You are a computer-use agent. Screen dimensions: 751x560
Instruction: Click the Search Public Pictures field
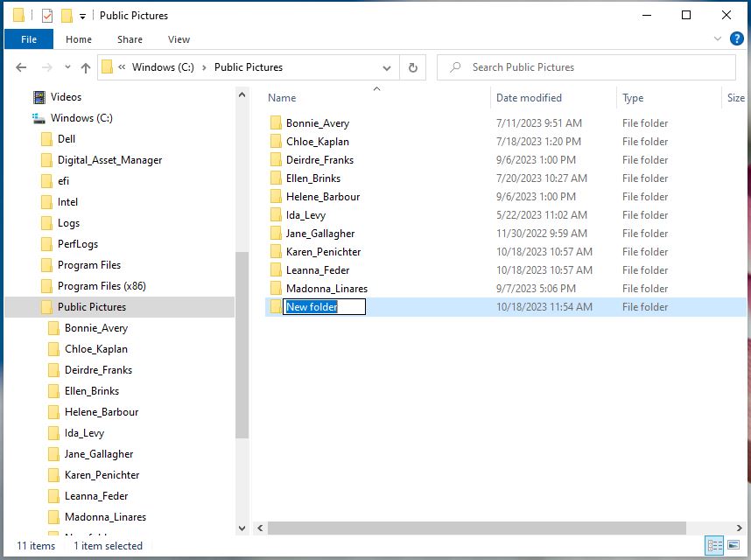[x=586, y=67]
